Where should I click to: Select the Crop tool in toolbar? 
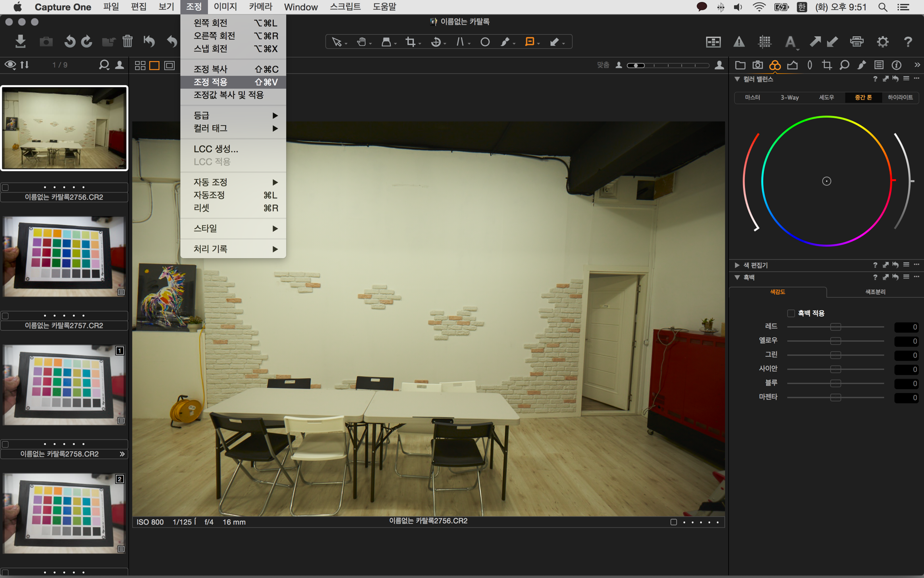(x=411, y=42)
